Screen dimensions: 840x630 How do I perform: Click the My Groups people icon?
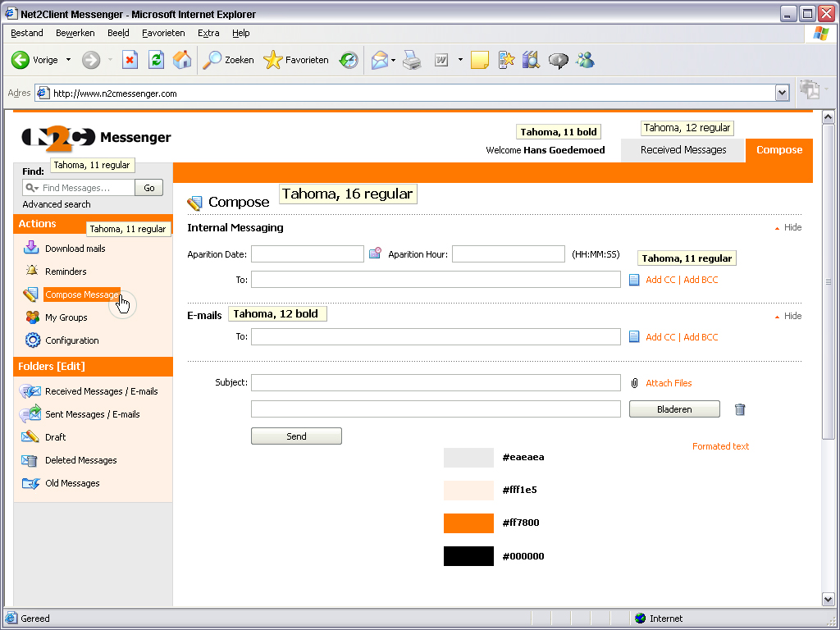tap(32, 317)
